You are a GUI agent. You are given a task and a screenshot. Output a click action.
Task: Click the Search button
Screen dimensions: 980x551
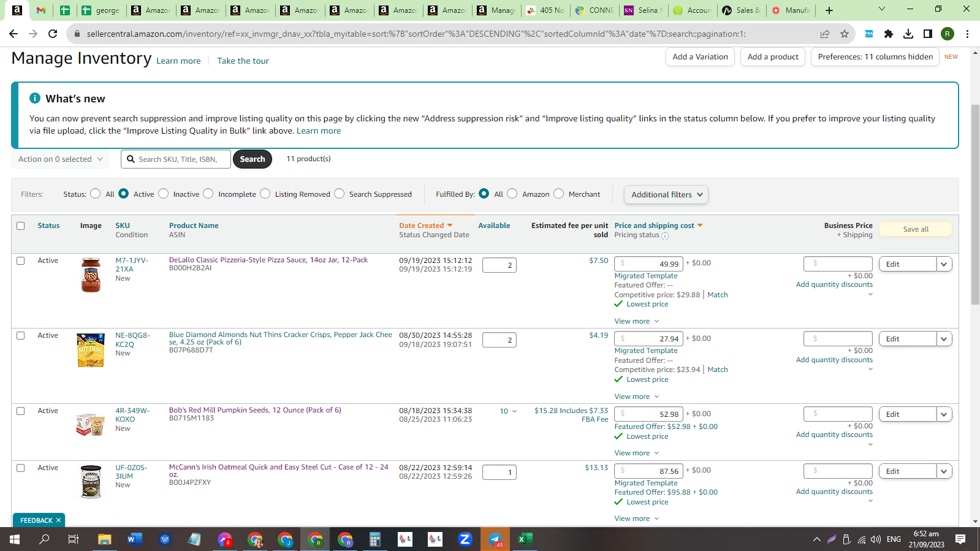[253, 159]
